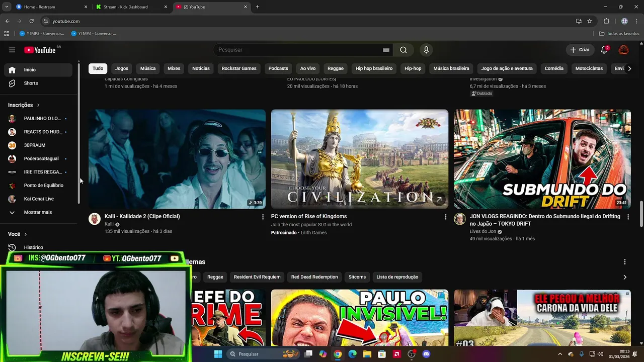The height and width of the screenshot is (362, 644).
Task: Open the section options three-dot menu
Action: pyautogui.click(x=625, y=262)
